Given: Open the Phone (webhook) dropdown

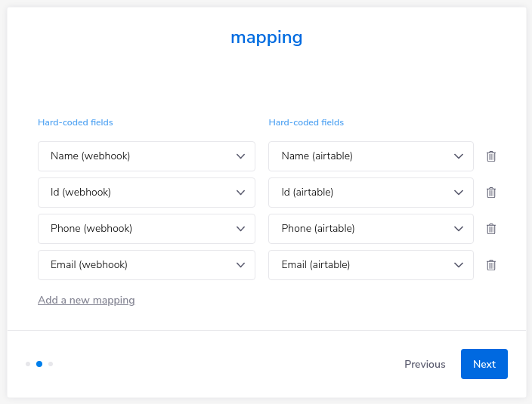Looking at the screenshot, I should coord(146,229).
